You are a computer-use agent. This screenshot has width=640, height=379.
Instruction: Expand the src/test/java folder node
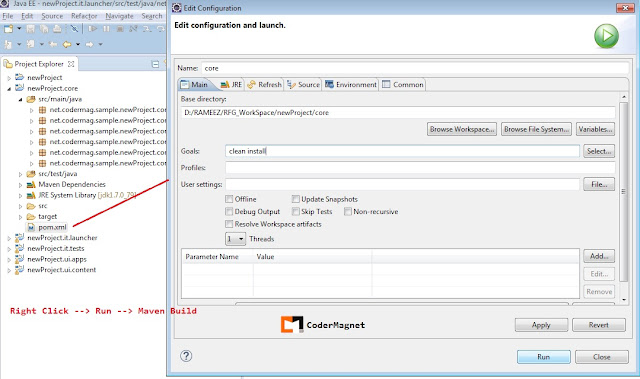click(x=20, y=174)
